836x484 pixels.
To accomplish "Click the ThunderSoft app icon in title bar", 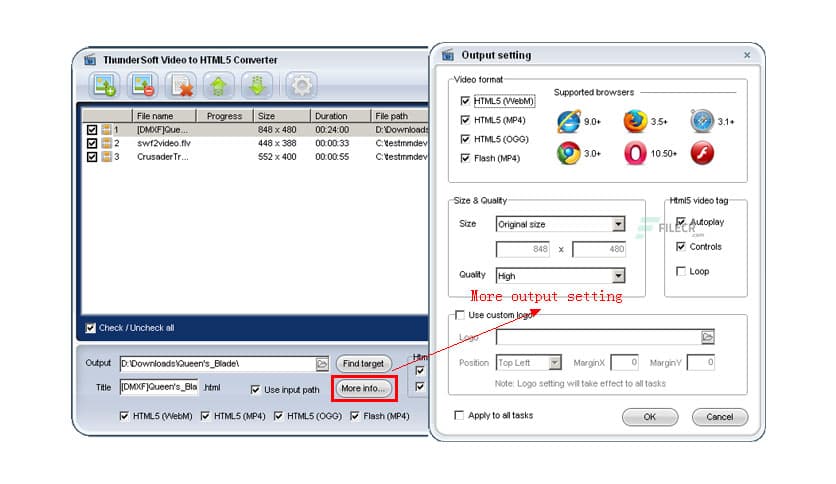I will 90,60.
